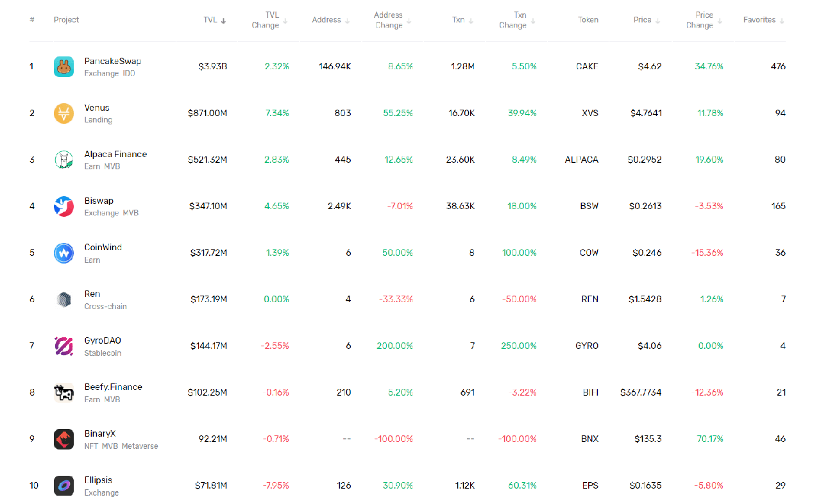Viewport: 821px width, 504px height.
Task: Open the Ren project link
Action: [92, 294]
